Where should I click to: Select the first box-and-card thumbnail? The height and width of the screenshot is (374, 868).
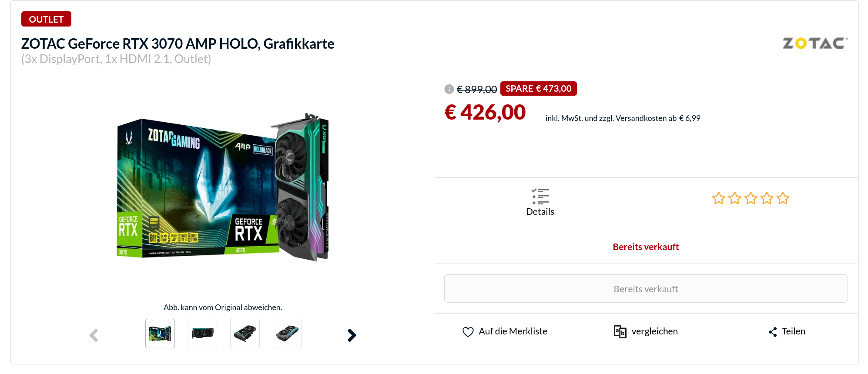coord(160,334)
